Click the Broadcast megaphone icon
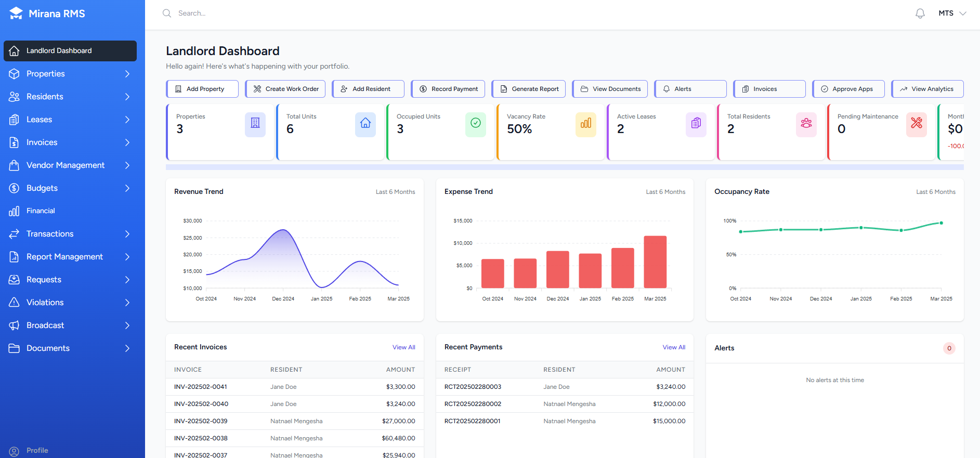Image resolution: width=980 pixels, height=458 pixels. click(14, 325)
